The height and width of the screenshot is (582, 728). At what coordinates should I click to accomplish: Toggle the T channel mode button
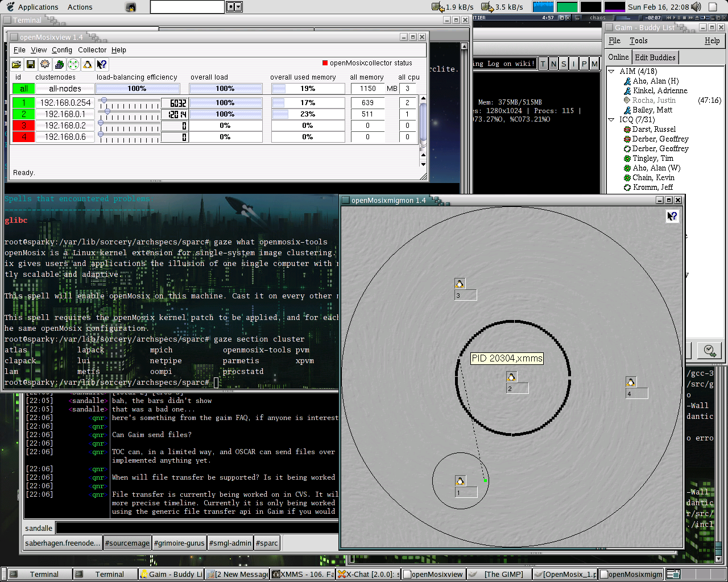(543, 64)
